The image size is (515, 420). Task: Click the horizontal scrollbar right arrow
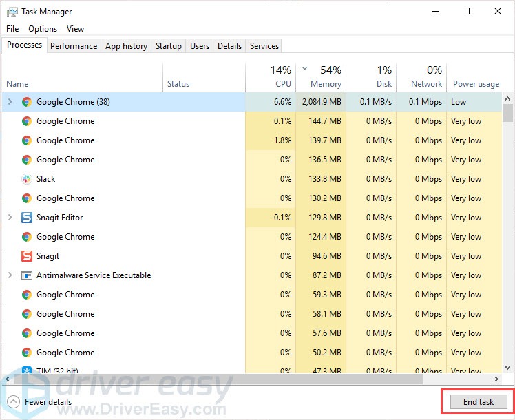497,379
